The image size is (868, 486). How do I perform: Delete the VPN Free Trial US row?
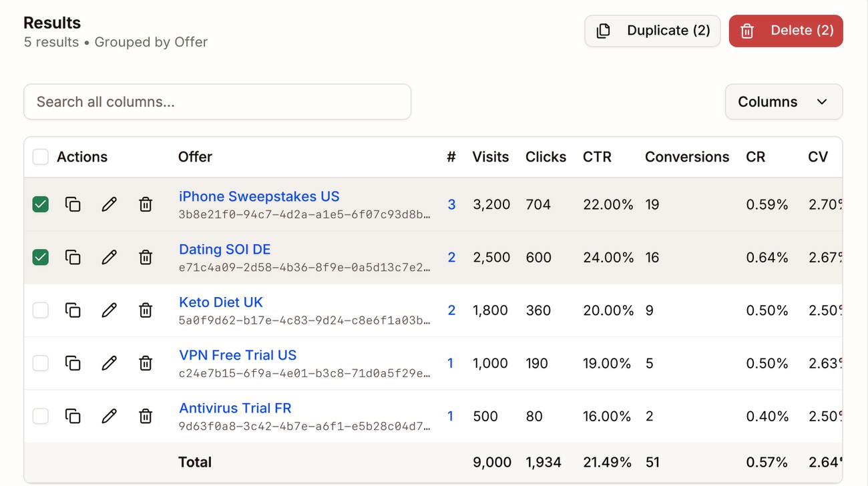click(146, 363)
